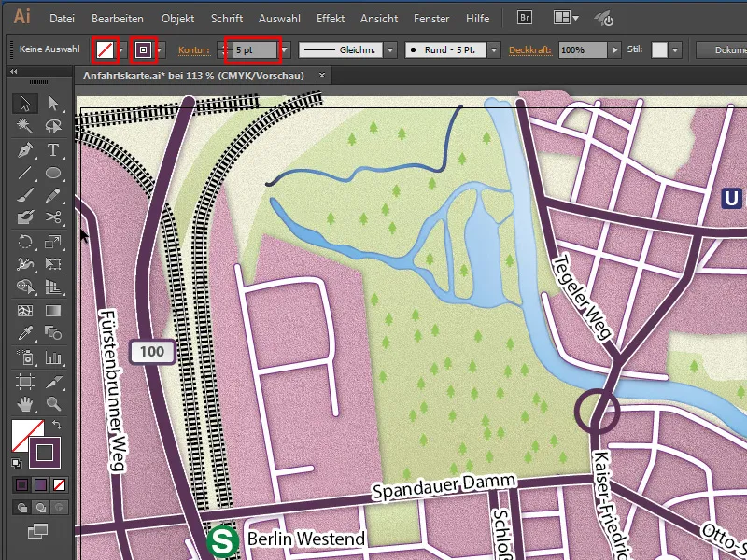Open the arrange documents dropdown

click(x=566, y=18)
